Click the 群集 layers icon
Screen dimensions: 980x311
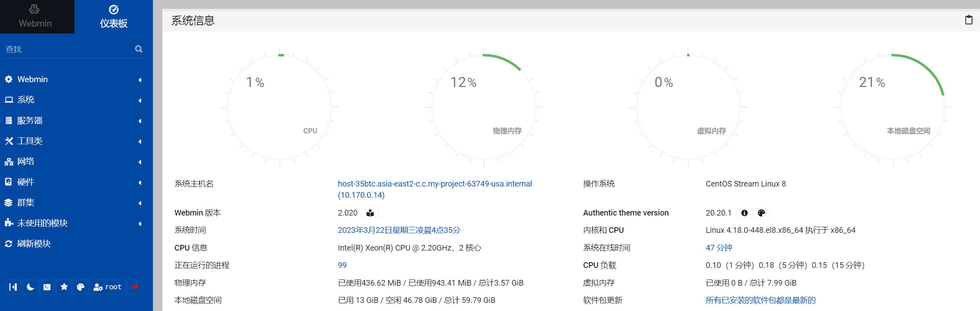click(8, 203)
